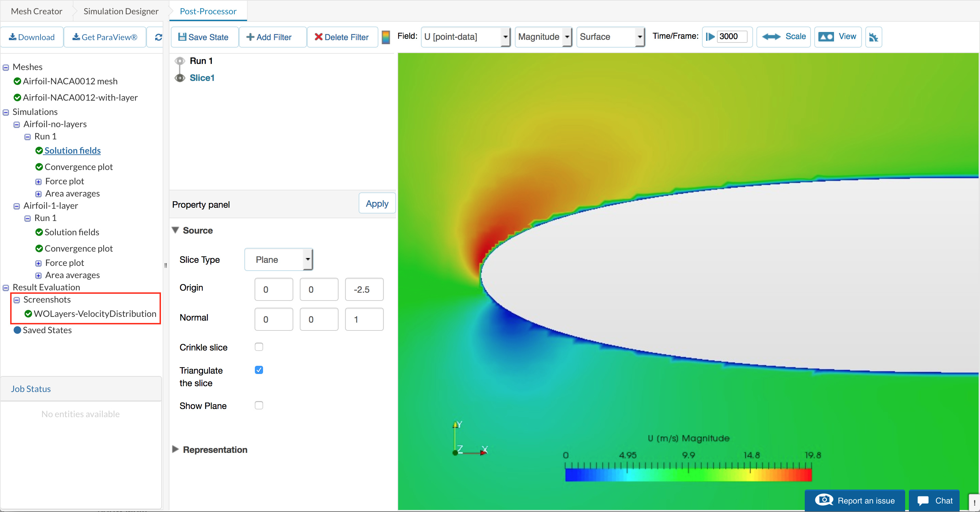Uncheck Triangulate the slice checkbox
This screenshot has width=980, height=512.
click(259, 370)
